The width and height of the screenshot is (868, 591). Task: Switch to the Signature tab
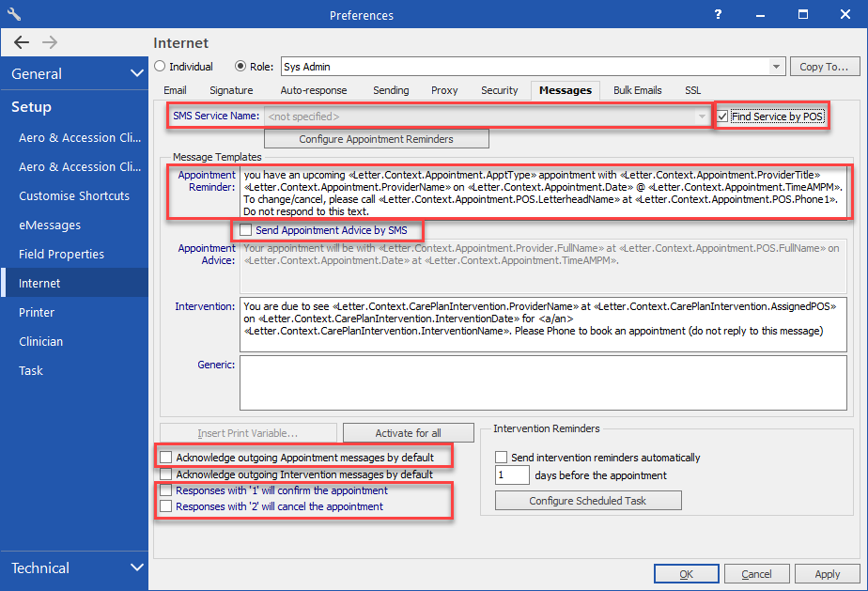click(231, 90)
